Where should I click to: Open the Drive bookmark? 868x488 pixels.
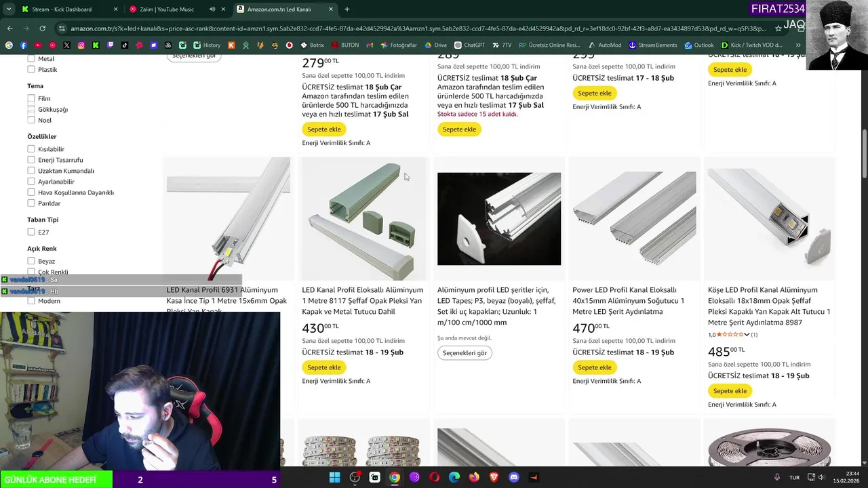pyautogui.click(x=435, y=45)
